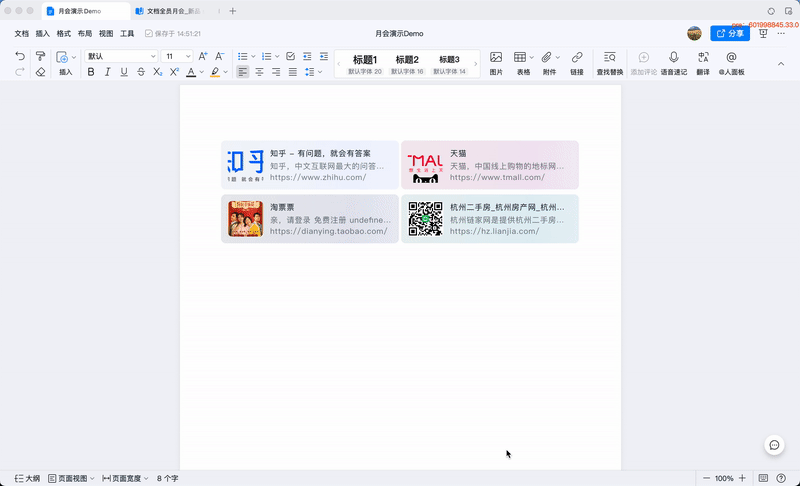This screenshot has width=800, height=486.
Task: Zoom out with the minus button
Action: [706, 478]
